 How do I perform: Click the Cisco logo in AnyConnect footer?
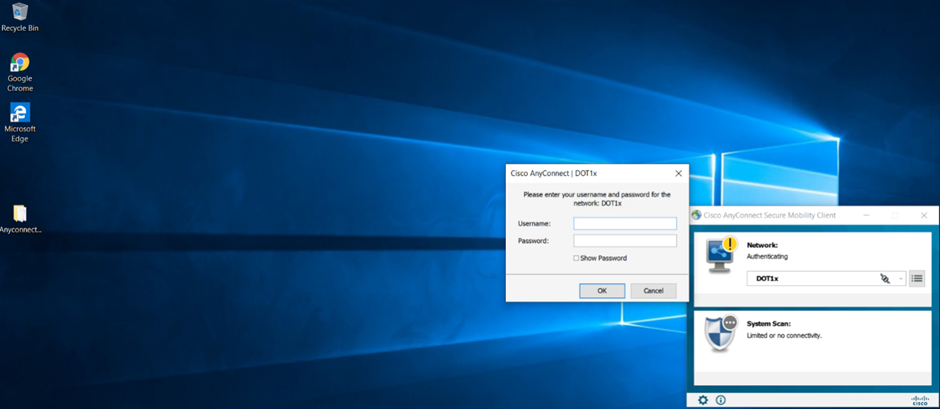pyautogui.click(x=920, y=400)
